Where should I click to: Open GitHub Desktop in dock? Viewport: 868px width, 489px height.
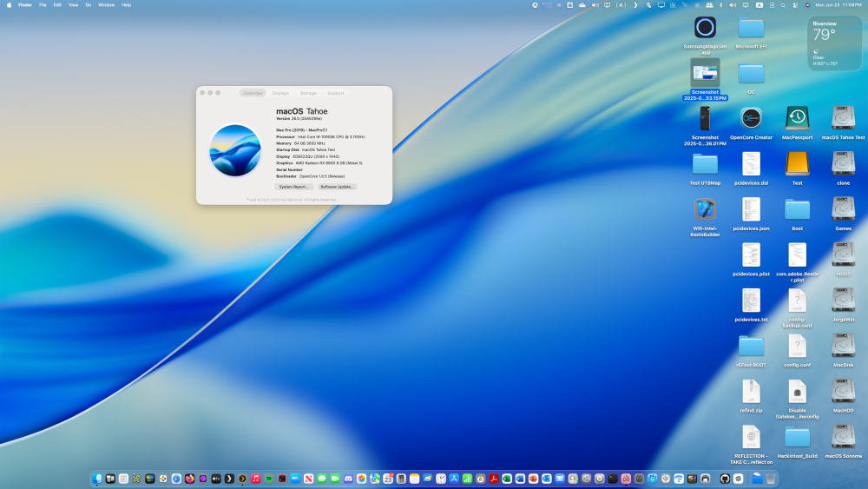coord(725,479)
